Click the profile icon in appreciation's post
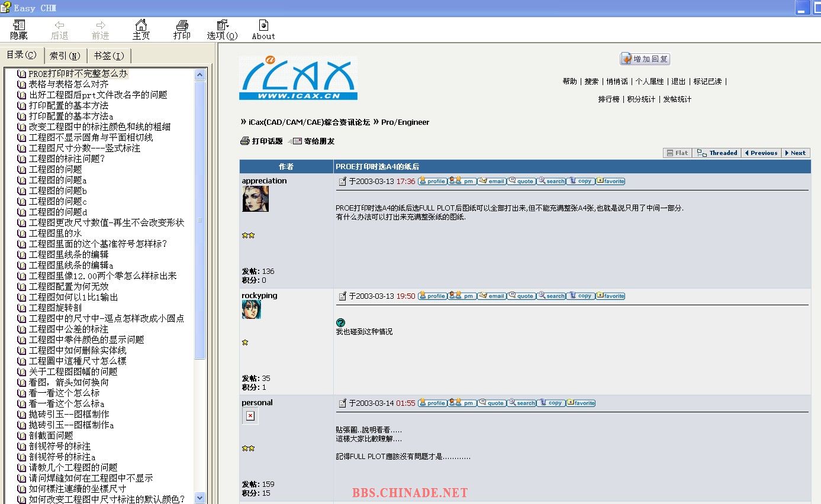 433,181
